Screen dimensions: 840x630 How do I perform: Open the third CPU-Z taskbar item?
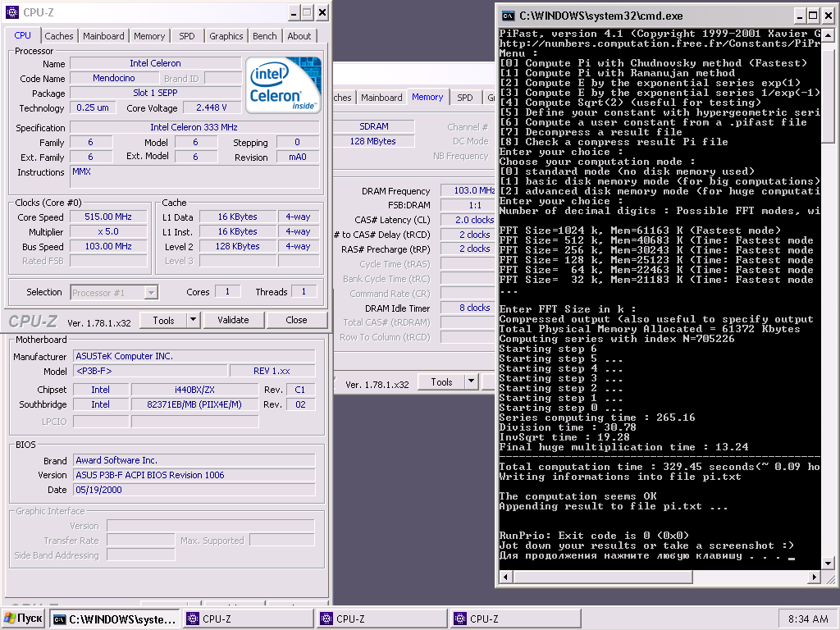click(x=516, y=619)
